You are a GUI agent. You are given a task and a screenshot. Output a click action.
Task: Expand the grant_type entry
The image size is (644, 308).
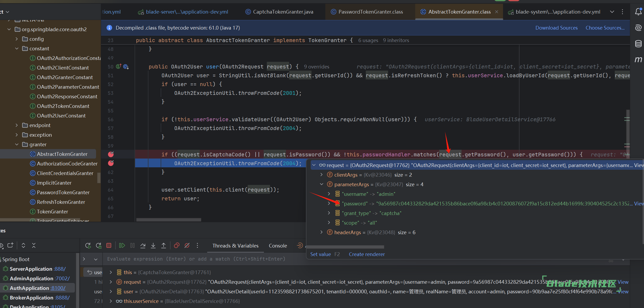point(329,213)
